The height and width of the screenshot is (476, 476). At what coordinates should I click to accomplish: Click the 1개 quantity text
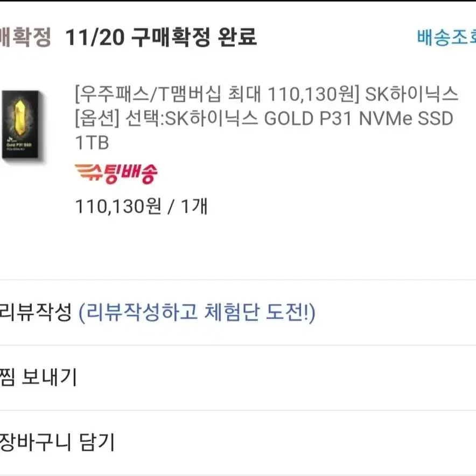click(x=194, y=206)
